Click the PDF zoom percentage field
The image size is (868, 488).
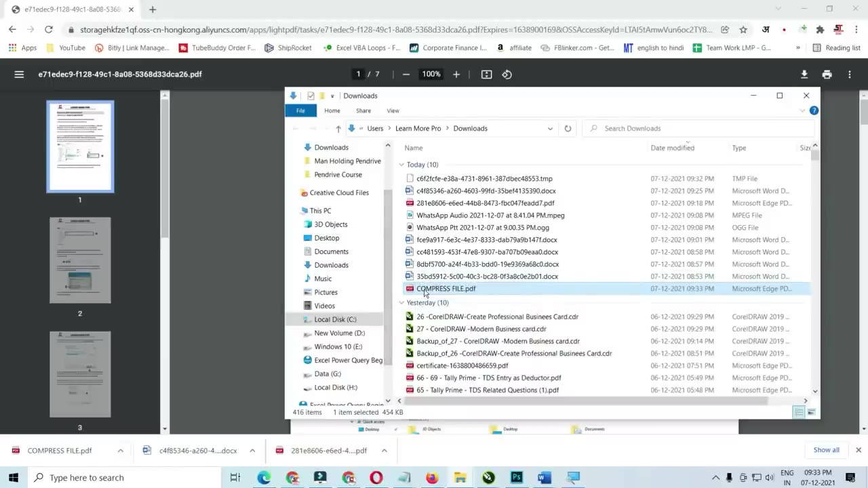click(x=431, y=74)
